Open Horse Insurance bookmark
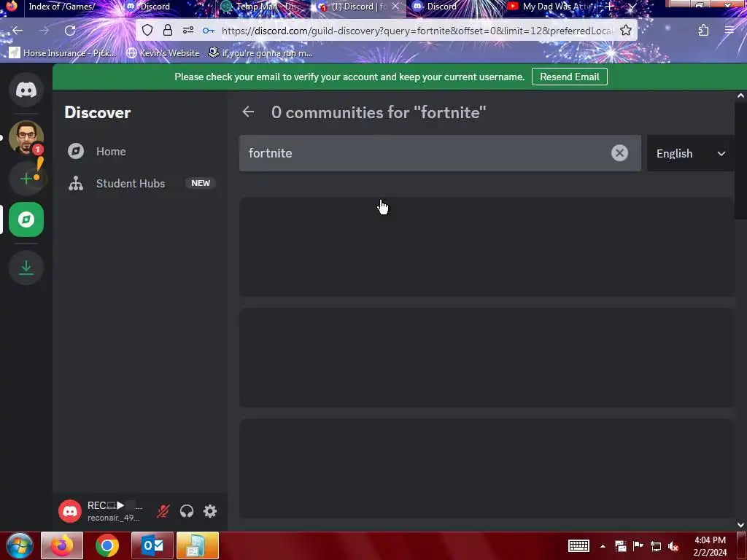The image size is (747, 560). tap(63, 52)
